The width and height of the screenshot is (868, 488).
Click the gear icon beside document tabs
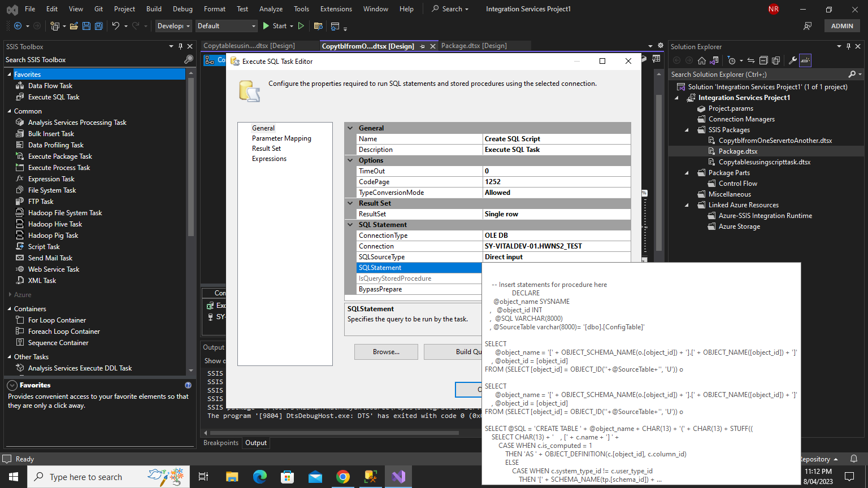click(661, 45)
